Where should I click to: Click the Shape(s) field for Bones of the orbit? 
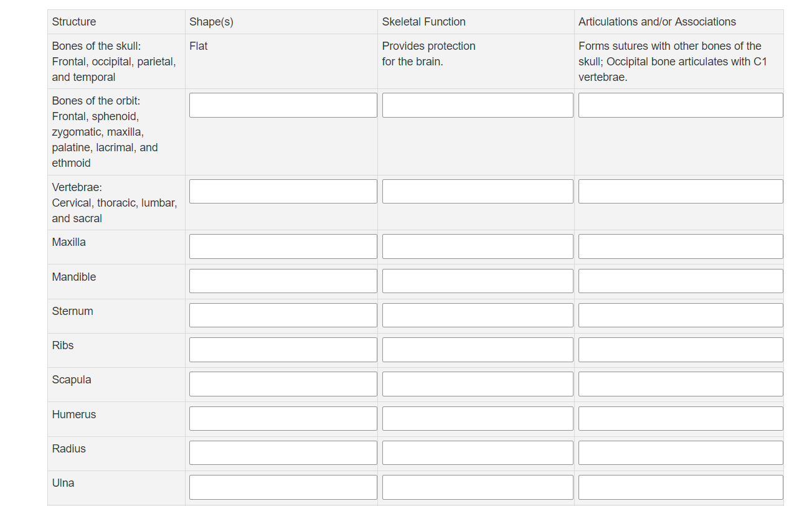click(x=283, y=105)
